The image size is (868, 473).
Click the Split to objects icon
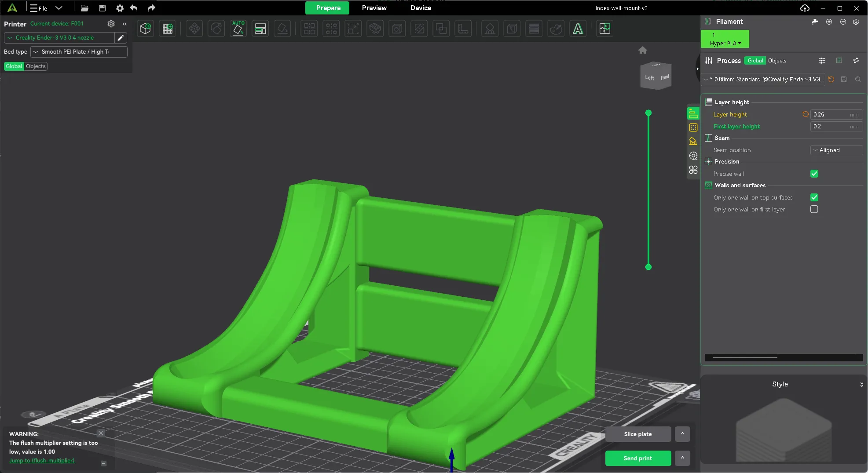click(309, 29)
